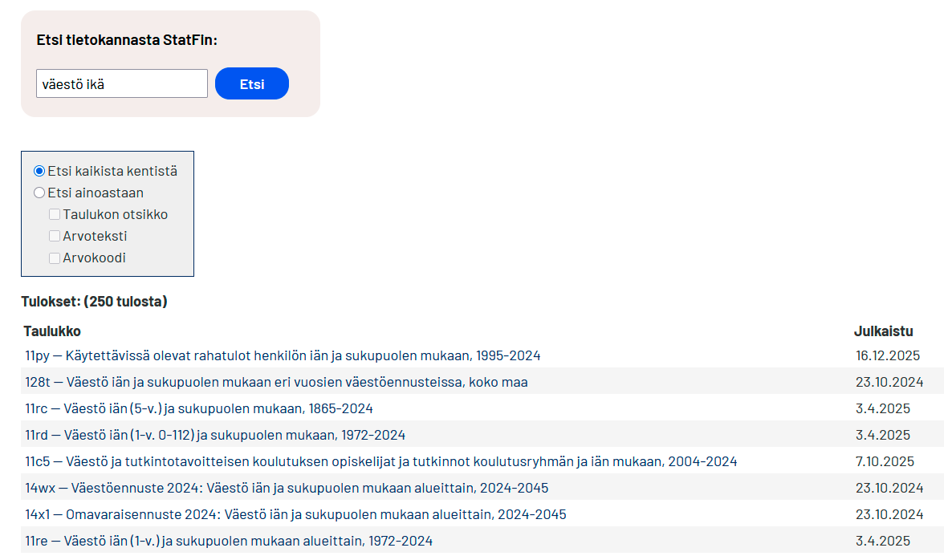Click the 'Tulokset: (250 tulosta)' heading
Viewport: 952px width, 560px height.
95,302
